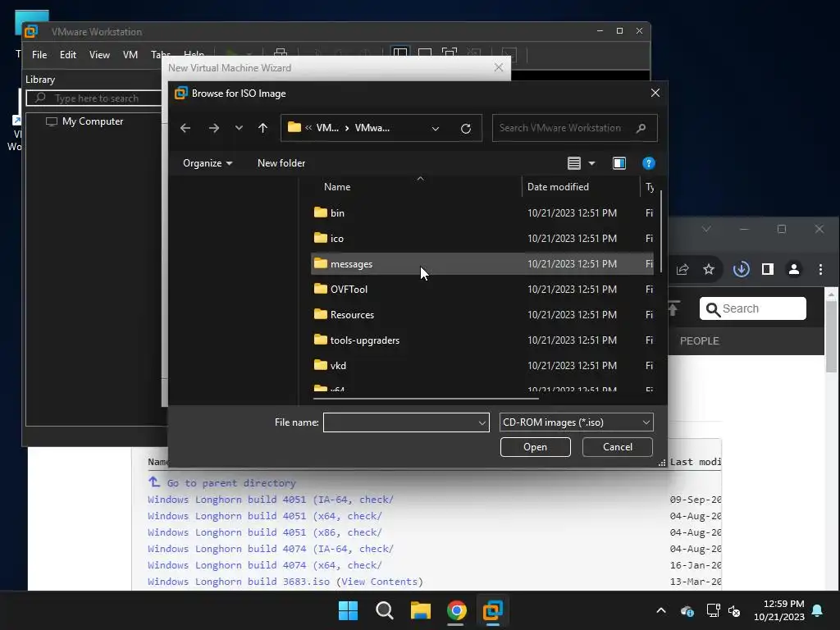The height and width of the screenshot is (630, 840).
Task: Toggle Chrome side panel icon
Action: point(768,269)
